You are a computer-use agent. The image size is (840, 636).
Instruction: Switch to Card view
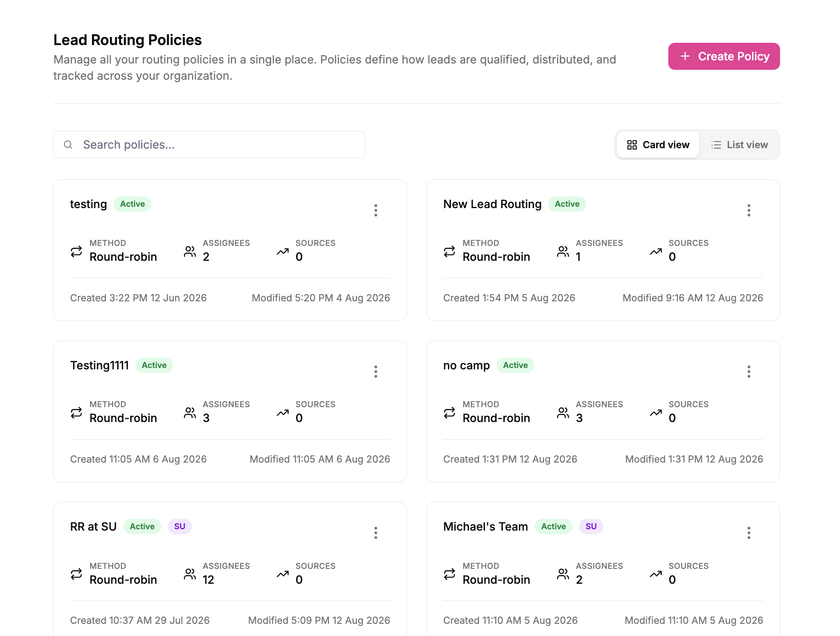pos(658,145)
